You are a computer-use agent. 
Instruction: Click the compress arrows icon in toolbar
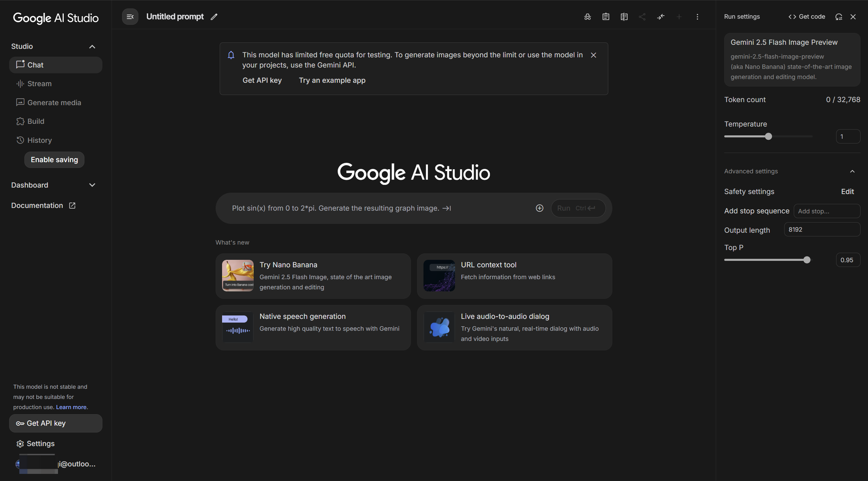coord(661,17)
